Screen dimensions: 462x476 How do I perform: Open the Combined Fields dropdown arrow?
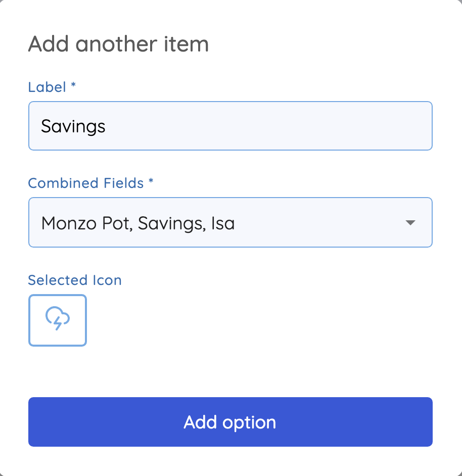coord(410,223)
